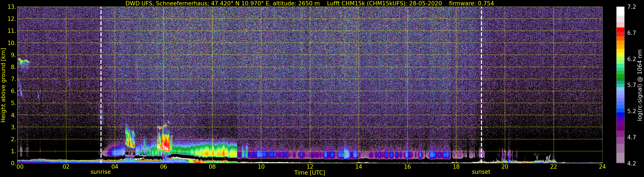This screenshot has height=177, width=644.
Task: Click the y-axis tick label '4.'
Action: pos(13,115)
